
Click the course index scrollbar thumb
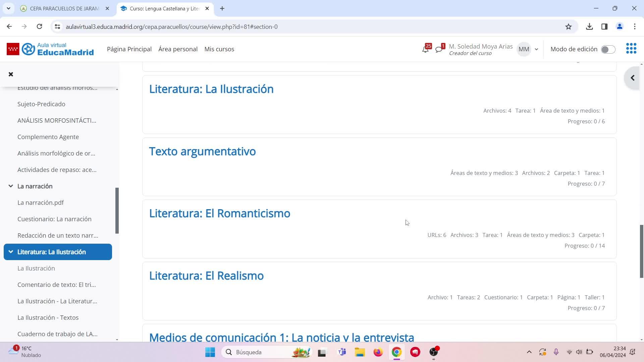point(117,210)
